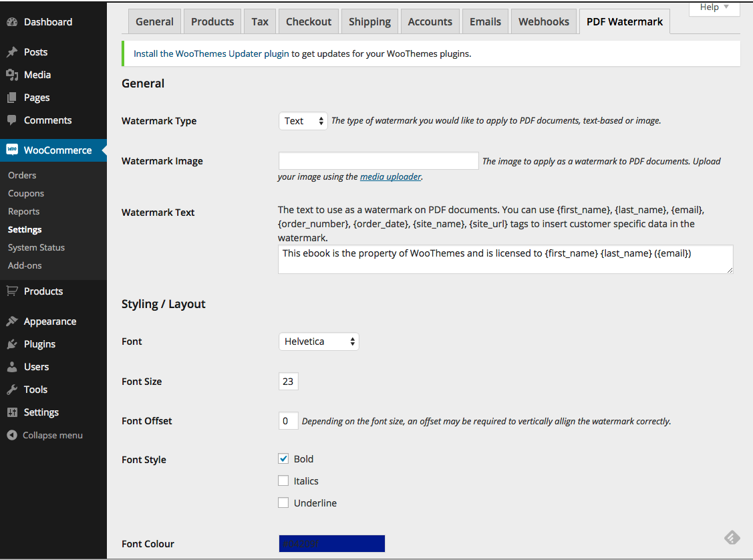Open the Font Colour picker
This screenshot has width=753, height=560.
point(331,543)
